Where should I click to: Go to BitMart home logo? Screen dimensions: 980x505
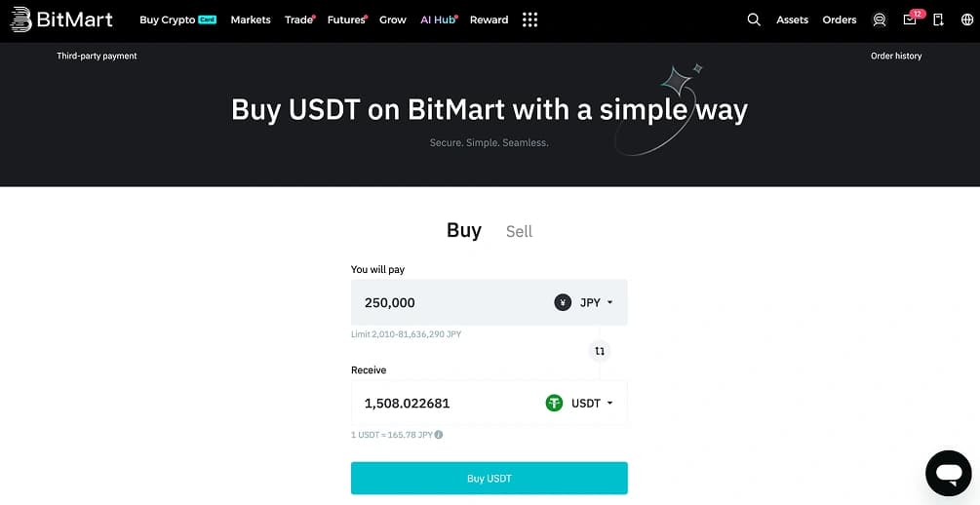pyautogui.click(x=62, y=19)
